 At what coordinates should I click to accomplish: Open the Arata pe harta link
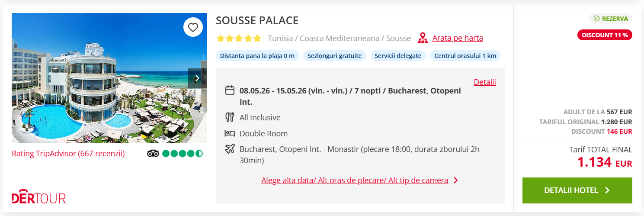[458, 38]
